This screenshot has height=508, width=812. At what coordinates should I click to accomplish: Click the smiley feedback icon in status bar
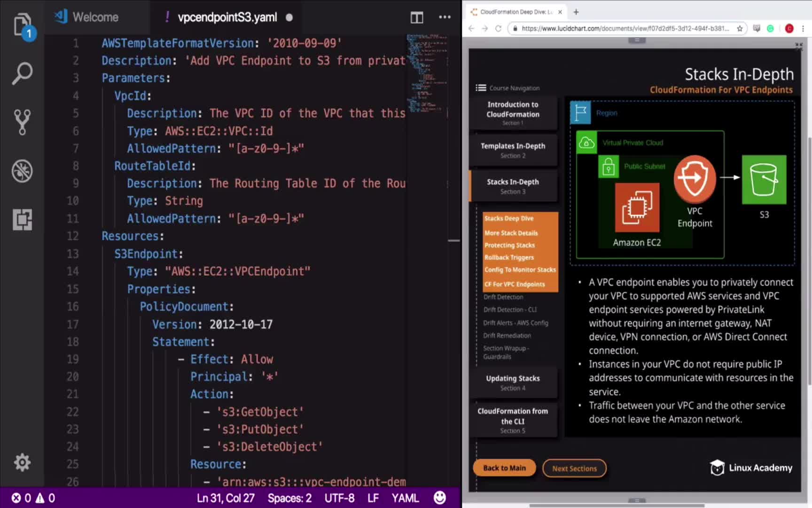439,498
